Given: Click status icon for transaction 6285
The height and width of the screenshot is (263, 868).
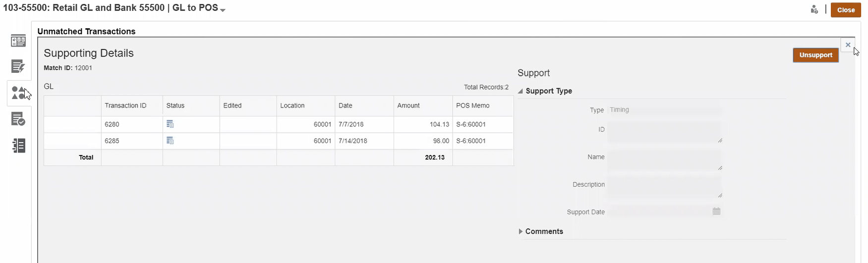Looking at the screenshot, I should [x=170, y=141].
